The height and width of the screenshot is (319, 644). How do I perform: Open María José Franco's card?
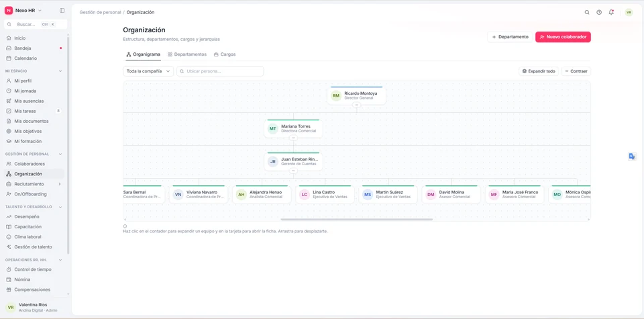(515, 195)
